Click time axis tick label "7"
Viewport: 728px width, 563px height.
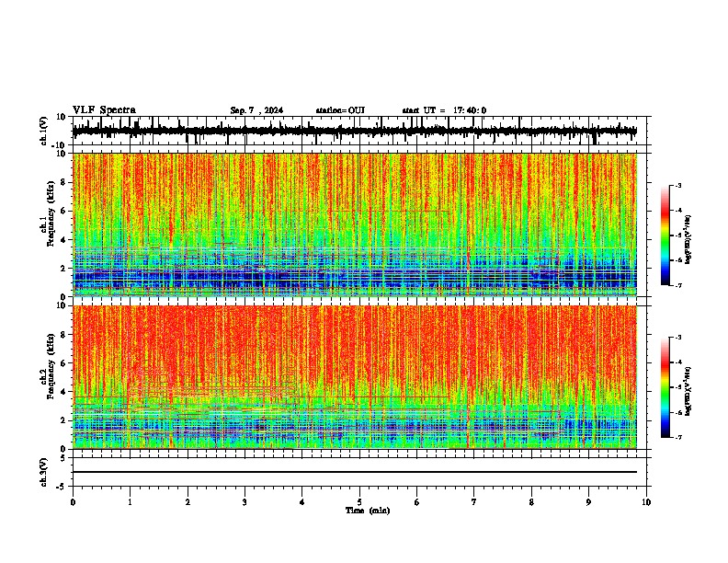[x=474, y=502]
